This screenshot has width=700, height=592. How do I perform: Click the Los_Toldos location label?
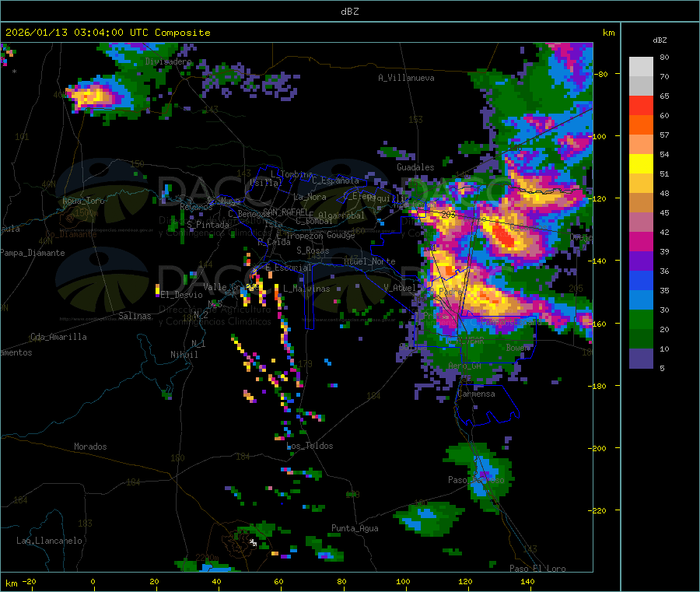[310, 446]
